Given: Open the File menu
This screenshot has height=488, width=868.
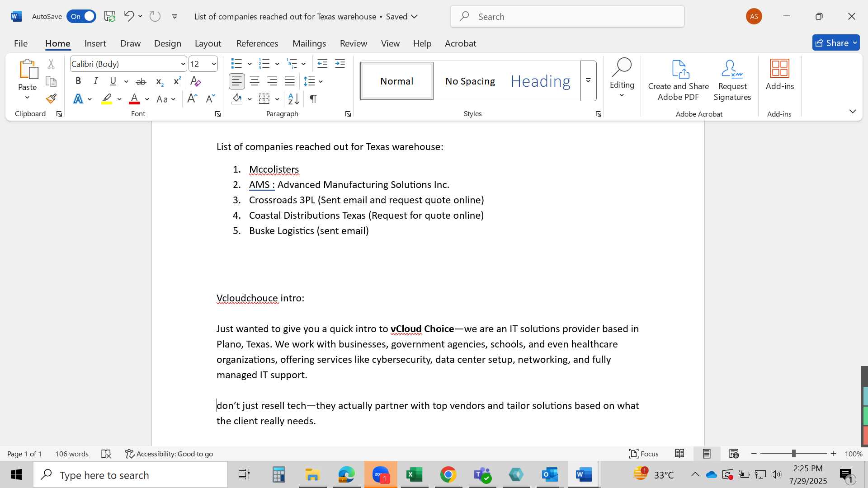Looking at the screenshot, I should (21, 43).
